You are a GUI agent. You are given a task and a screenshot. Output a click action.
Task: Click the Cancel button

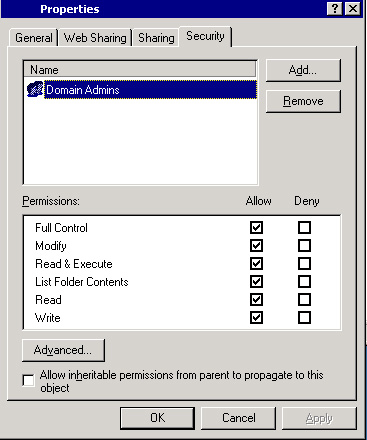(239, 418)
